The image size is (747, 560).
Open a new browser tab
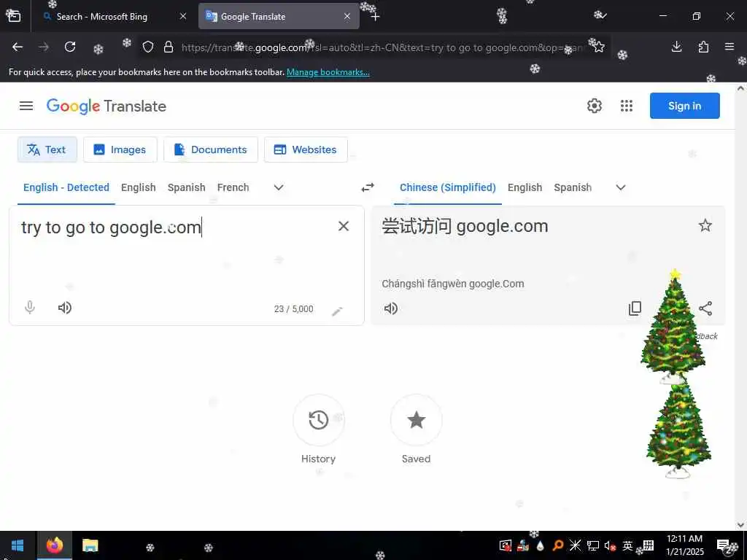pyautogui.click(x=376, y=17)
